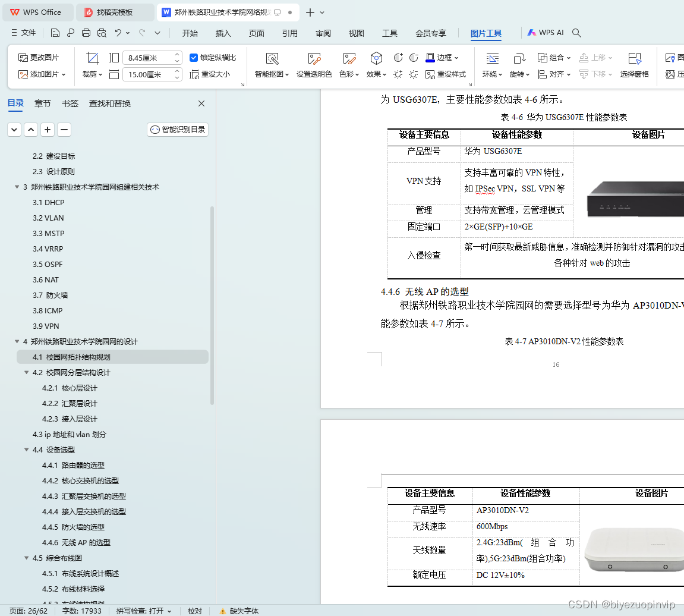Open the 旋转 rotate tool
The width and height of the screenshot is (684, 616).
(x=519, y=65)
